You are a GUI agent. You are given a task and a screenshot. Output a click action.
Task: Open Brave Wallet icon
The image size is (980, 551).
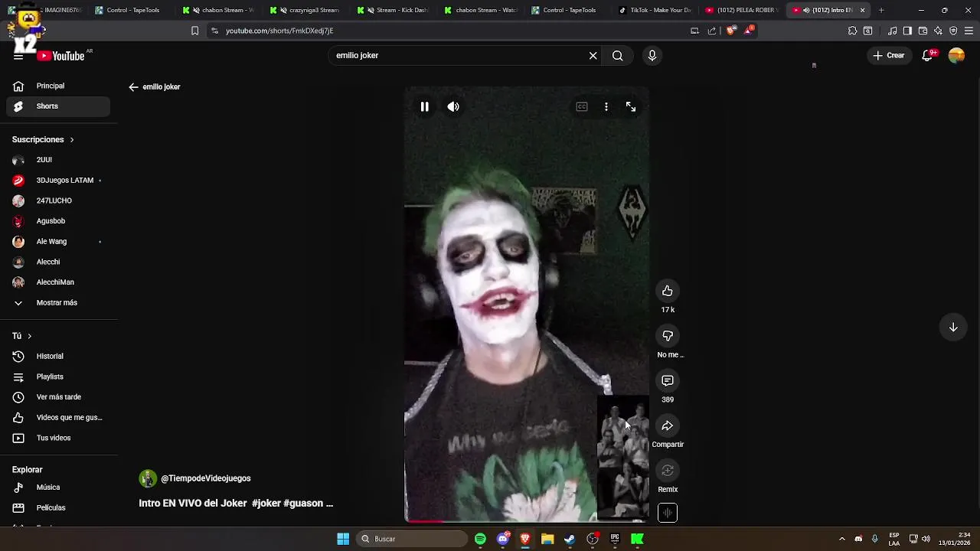[923, 31]
